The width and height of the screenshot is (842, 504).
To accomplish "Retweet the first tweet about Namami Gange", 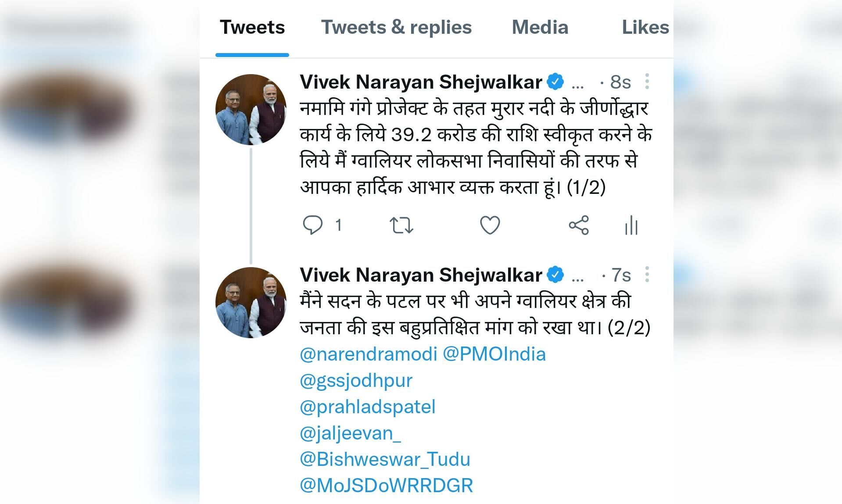I will 401,225.
